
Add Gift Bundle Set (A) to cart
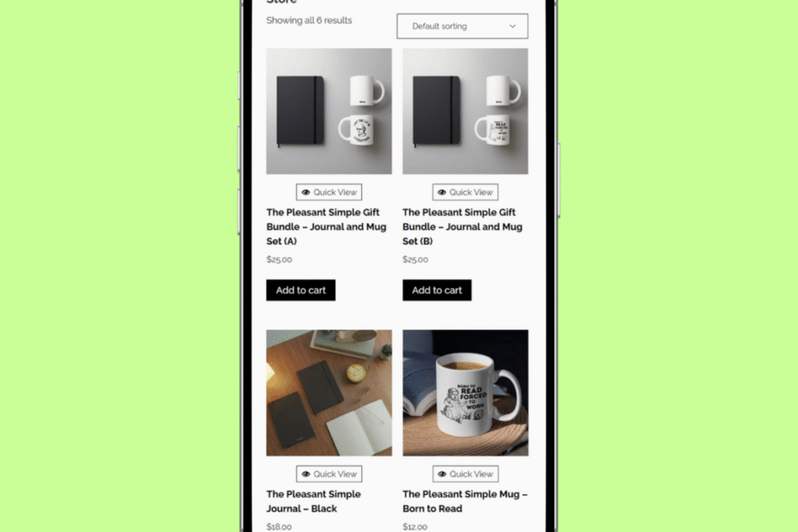(301, 290)
